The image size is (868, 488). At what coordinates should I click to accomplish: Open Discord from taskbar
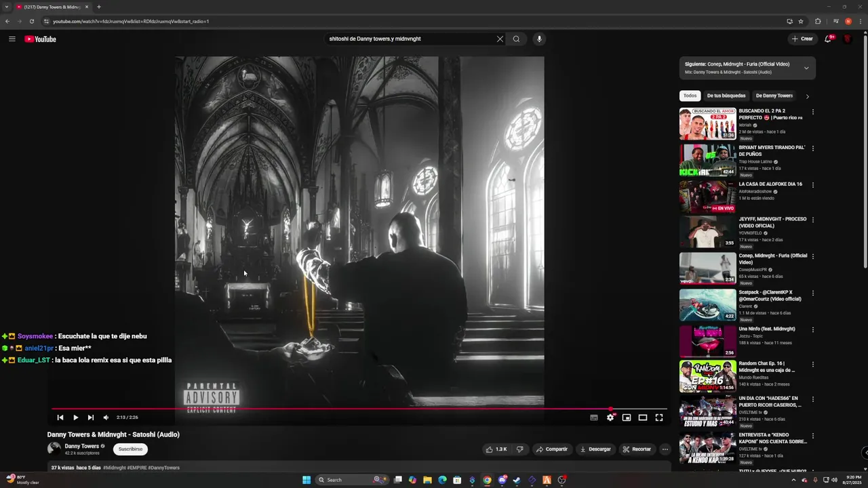point(502,480)
